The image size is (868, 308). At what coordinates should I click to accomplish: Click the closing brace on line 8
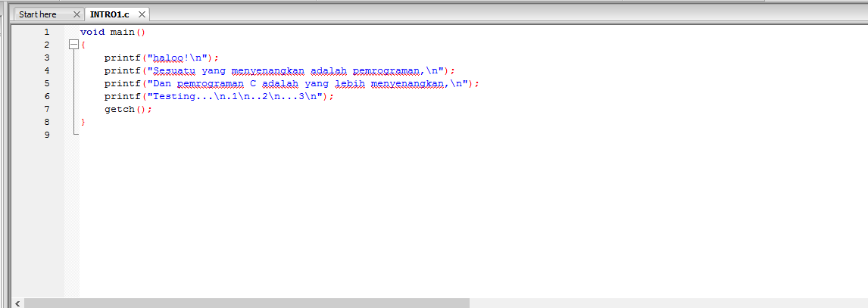[x=83, y=122]
